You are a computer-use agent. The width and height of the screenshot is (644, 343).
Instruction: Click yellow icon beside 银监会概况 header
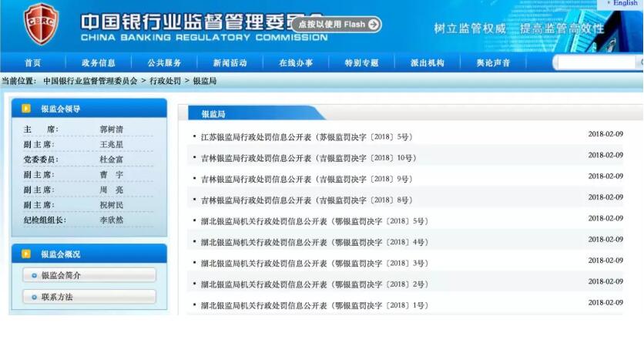pos(26,254)
